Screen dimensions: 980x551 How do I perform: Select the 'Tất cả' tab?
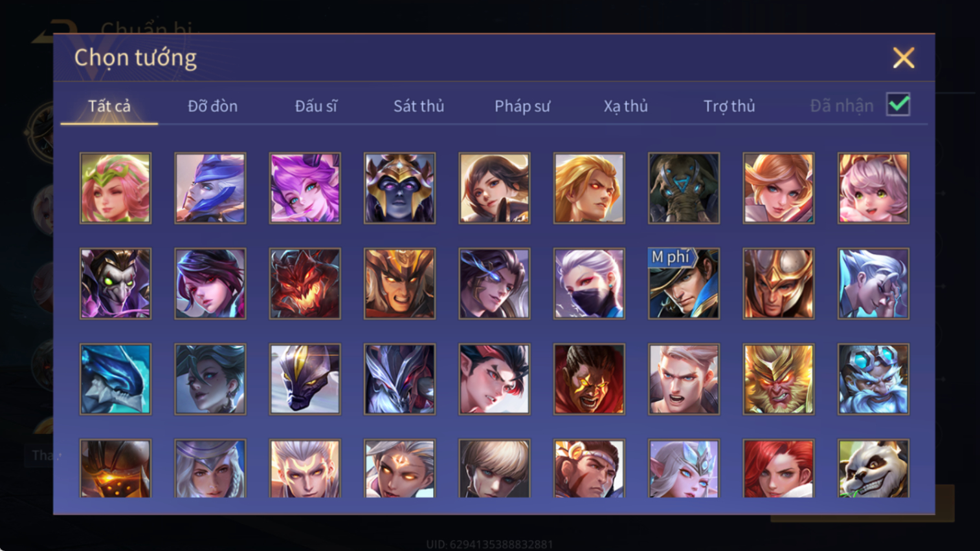pos(109,106)
